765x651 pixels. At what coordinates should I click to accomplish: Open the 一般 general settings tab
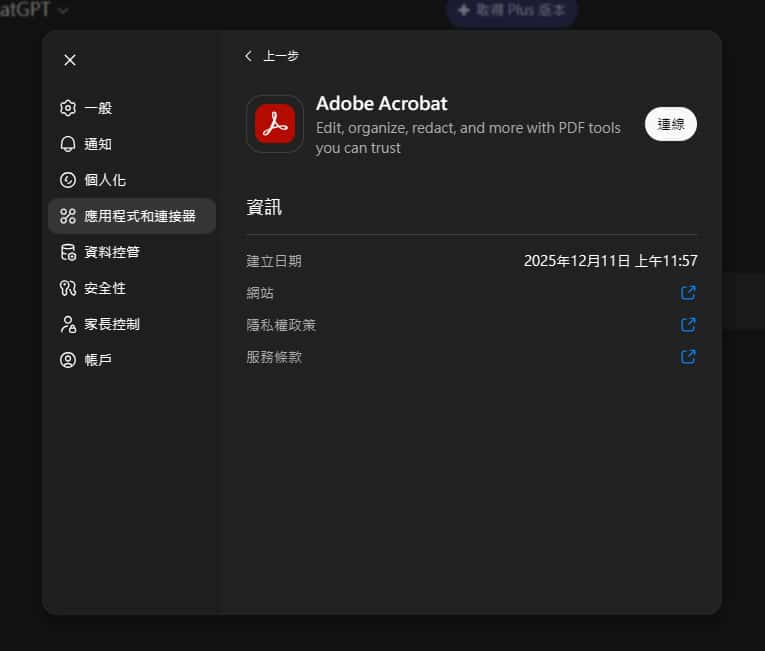click(x=132, y=108)
